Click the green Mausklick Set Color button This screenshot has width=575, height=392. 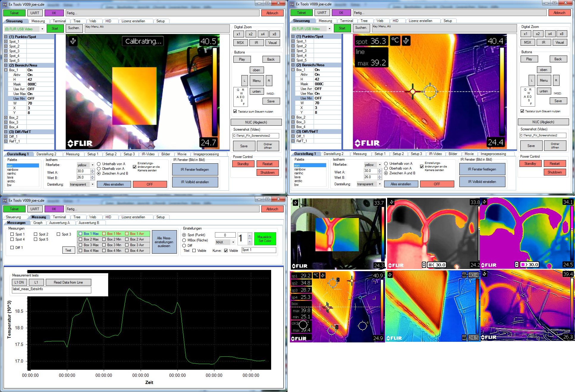(x=265, y=239)
